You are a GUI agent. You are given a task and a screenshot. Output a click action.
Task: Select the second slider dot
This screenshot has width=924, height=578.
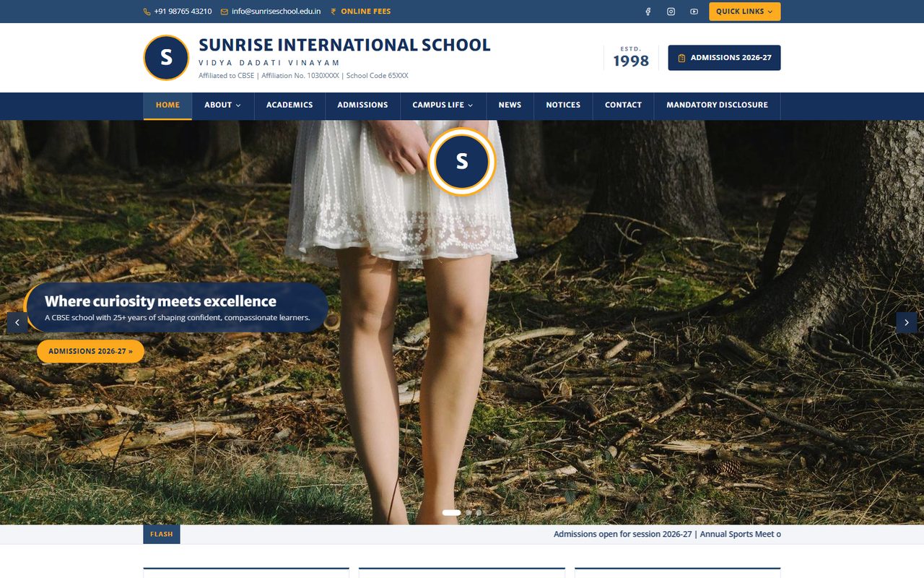pyautogui.click(x=468, y=512)
